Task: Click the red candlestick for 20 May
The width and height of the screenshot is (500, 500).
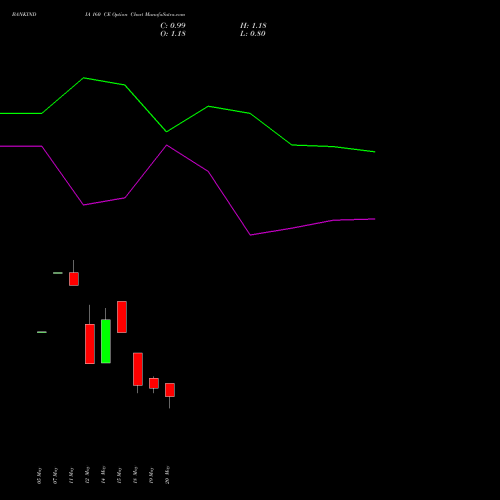Action: click(x=170, y=390)
